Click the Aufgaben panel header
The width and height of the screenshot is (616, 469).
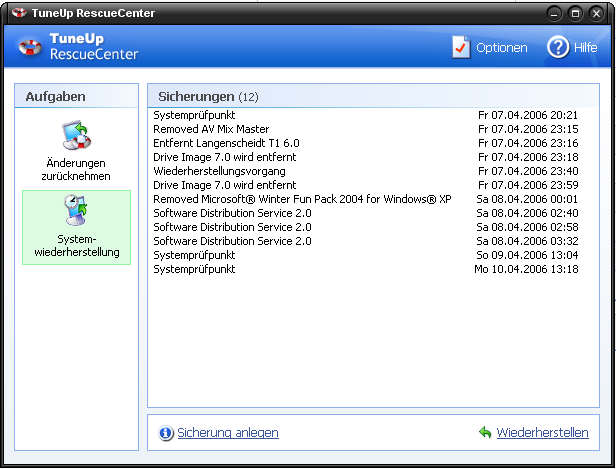tap(77, 96)
